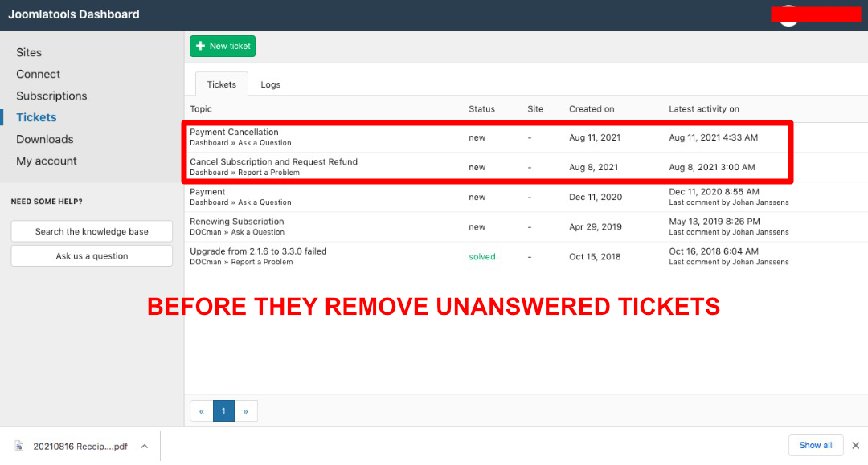This screenshot has height=465, width=868.
Task: Click created date Apr 29, 2019
Action: [x=595, y=227]
